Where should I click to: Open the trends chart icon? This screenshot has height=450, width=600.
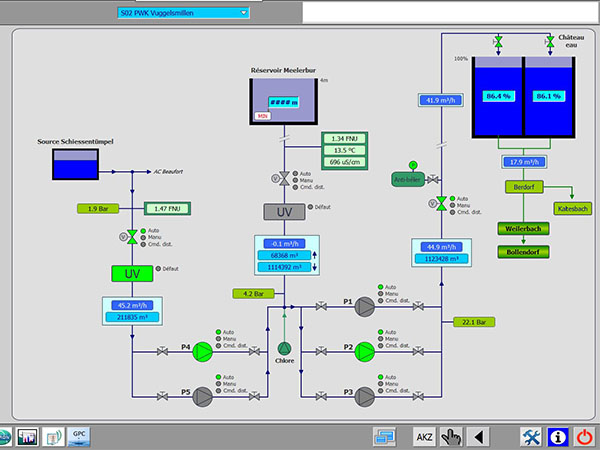tap(28, 437)
